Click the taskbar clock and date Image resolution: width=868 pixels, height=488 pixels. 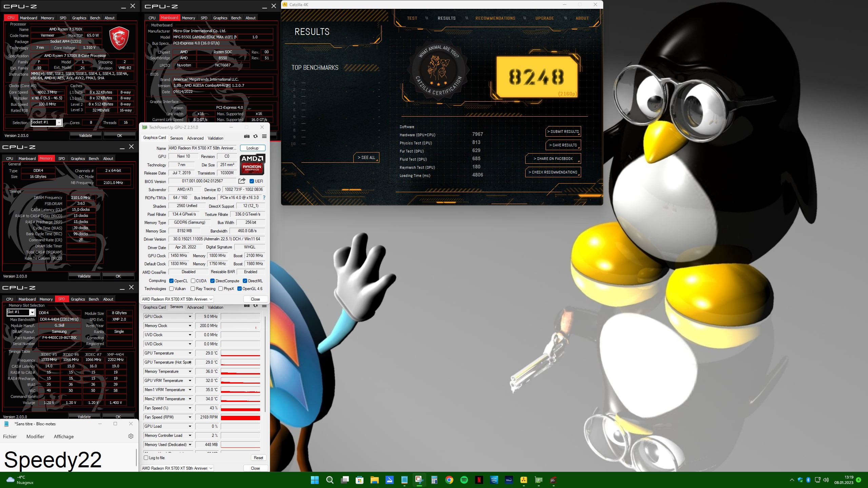point(844,480)
